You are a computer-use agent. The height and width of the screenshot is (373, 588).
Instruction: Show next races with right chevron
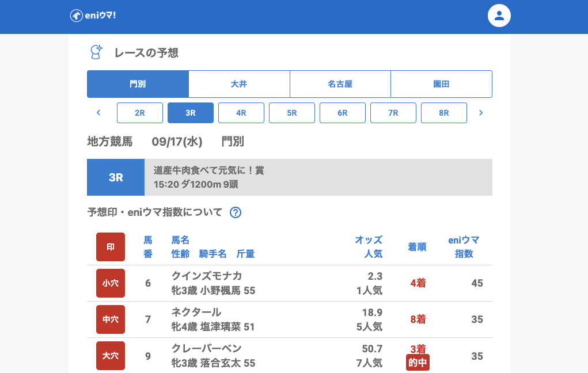481,113
